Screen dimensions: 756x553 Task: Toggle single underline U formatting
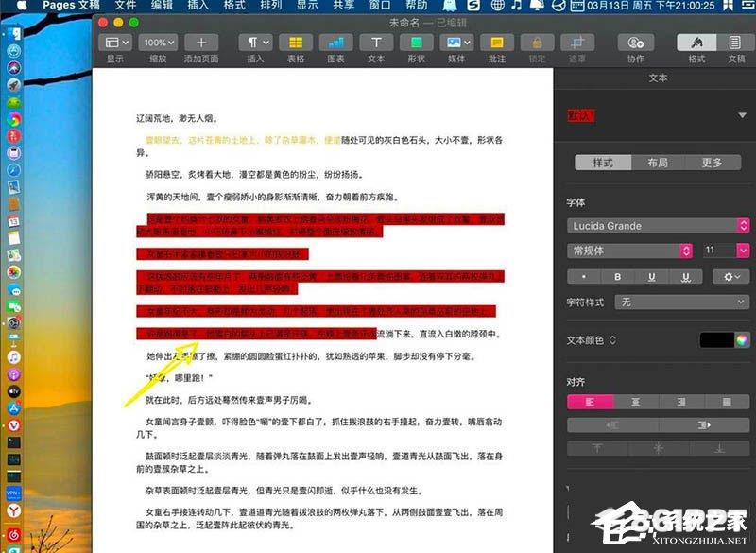point(652,277)
